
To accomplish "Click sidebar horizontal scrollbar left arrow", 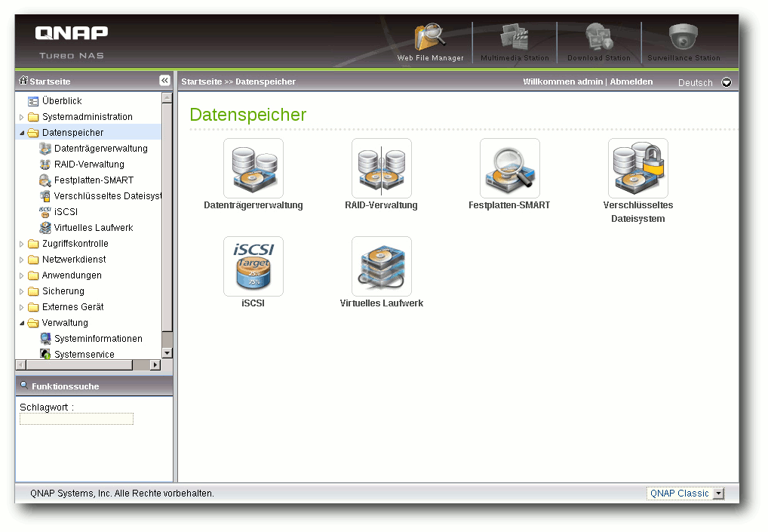I will click(x=20, y=364).
